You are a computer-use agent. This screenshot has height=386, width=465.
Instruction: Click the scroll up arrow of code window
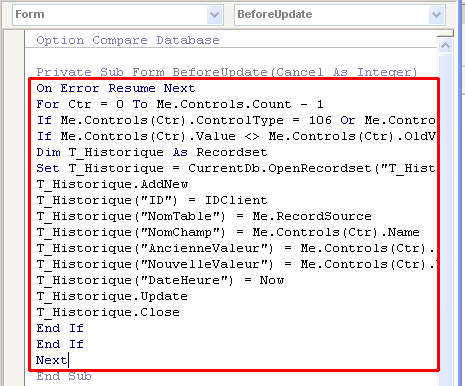(x=446, y=45)
